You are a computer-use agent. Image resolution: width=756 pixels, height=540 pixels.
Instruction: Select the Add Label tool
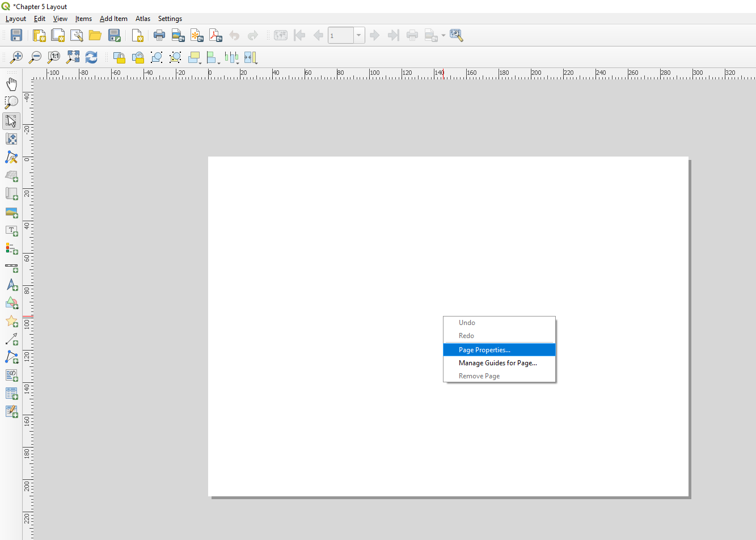click(x=11, y=230)
